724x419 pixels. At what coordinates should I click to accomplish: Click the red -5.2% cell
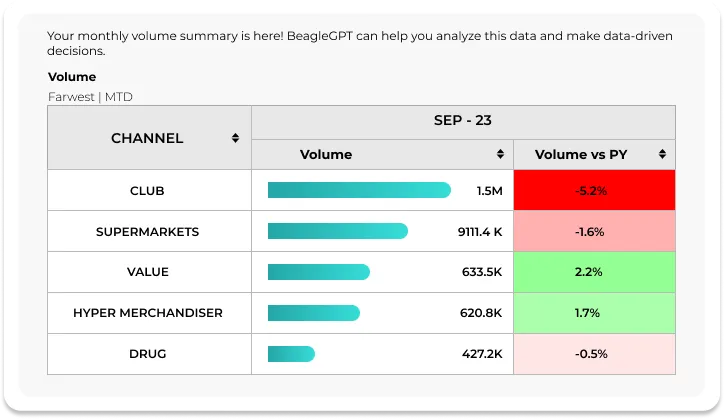pos(594,191)
